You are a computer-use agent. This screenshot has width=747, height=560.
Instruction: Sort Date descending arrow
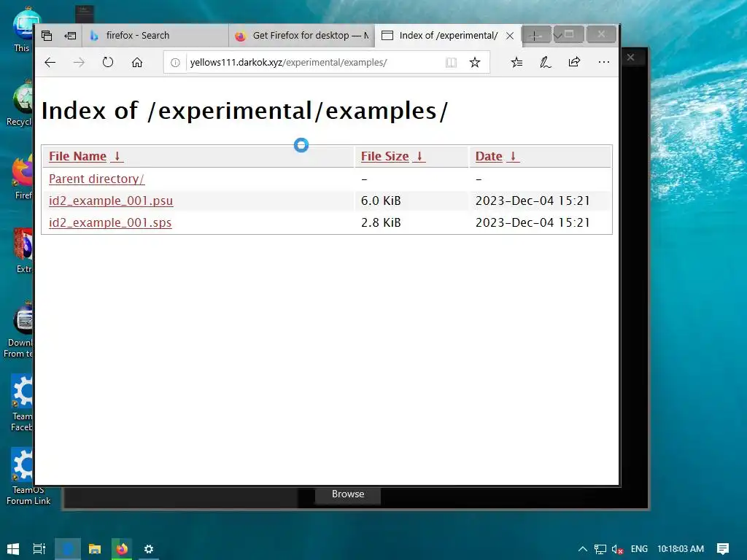click(513, 156)
